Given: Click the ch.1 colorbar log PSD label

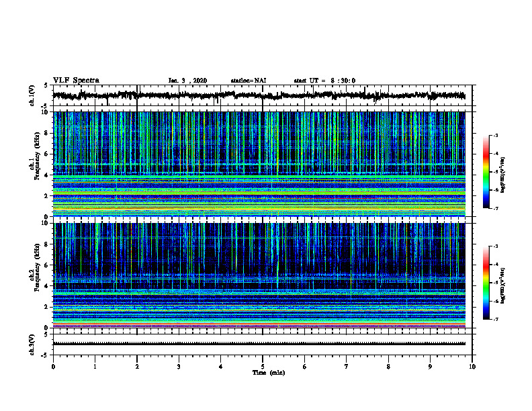Looking at the screenshot, I should click(503, 175).
